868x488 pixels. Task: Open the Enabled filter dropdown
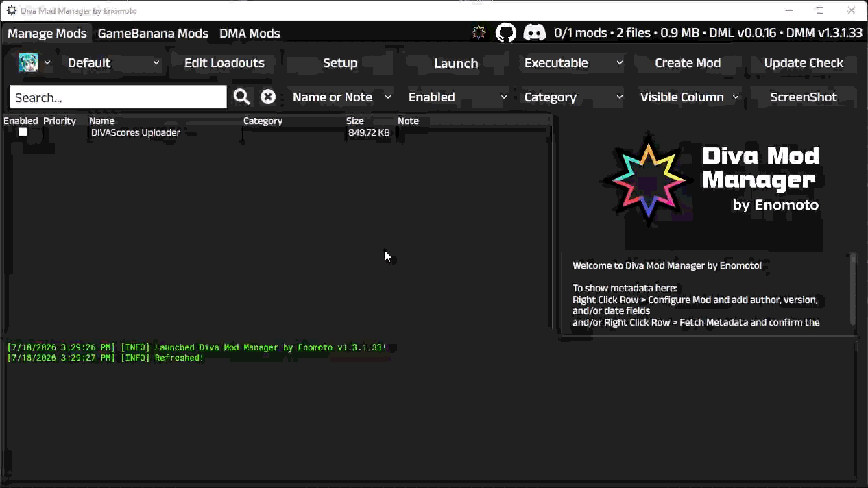[x=457, y=97]
